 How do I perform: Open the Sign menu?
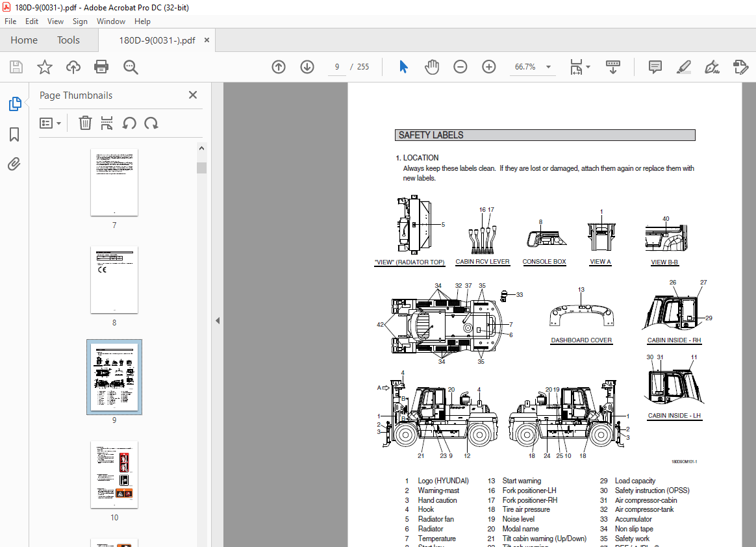[x=80, y=21]
